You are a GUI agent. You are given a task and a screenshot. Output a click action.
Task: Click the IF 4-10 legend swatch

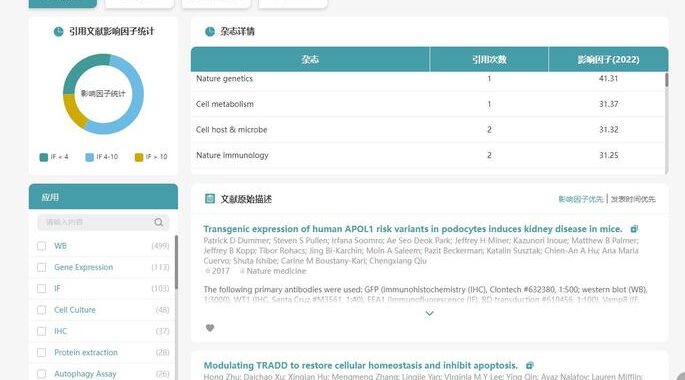(x=90, y=157)
